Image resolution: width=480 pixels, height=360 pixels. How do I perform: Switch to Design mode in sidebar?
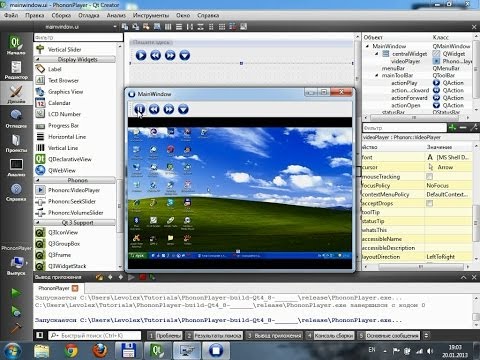click(16, 94)
